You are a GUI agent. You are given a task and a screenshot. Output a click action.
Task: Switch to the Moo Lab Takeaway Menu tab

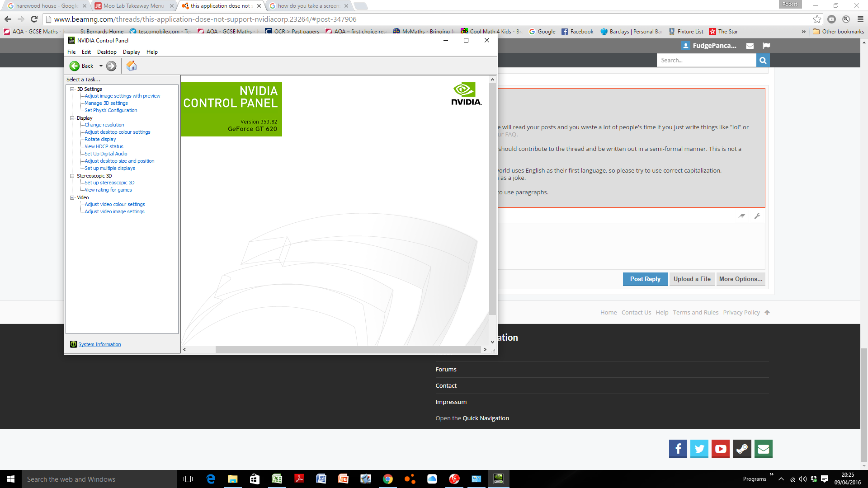pos(133,6)
